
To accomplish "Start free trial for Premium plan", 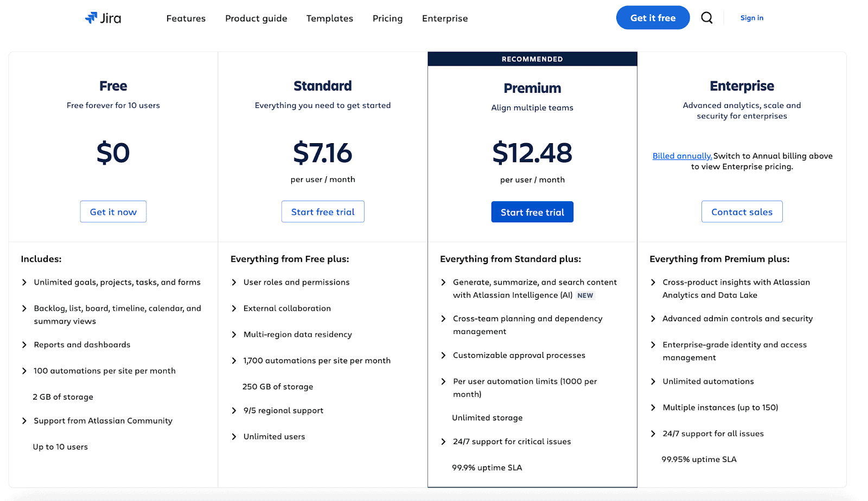I will coord(532,212).
